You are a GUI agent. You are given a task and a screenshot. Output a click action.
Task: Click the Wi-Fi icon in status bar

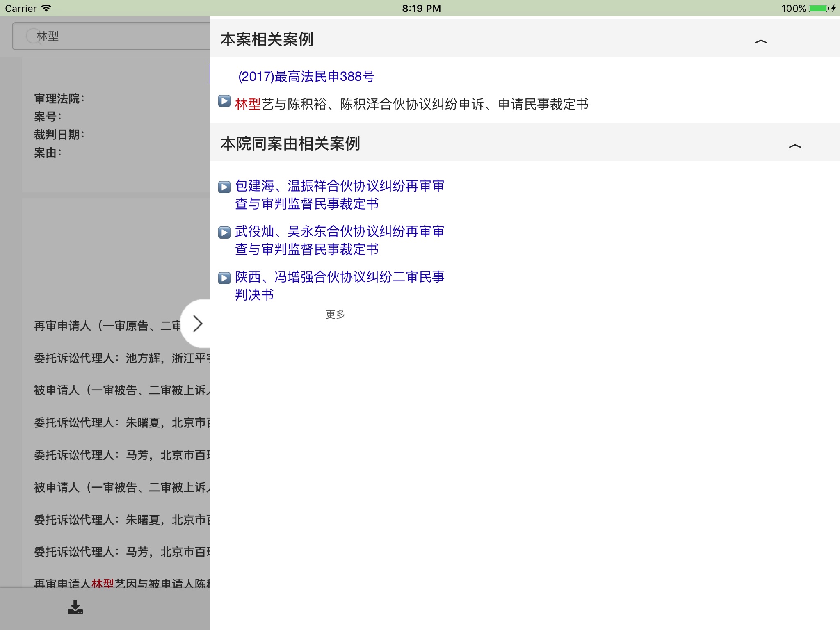click(x=46, y=8)
